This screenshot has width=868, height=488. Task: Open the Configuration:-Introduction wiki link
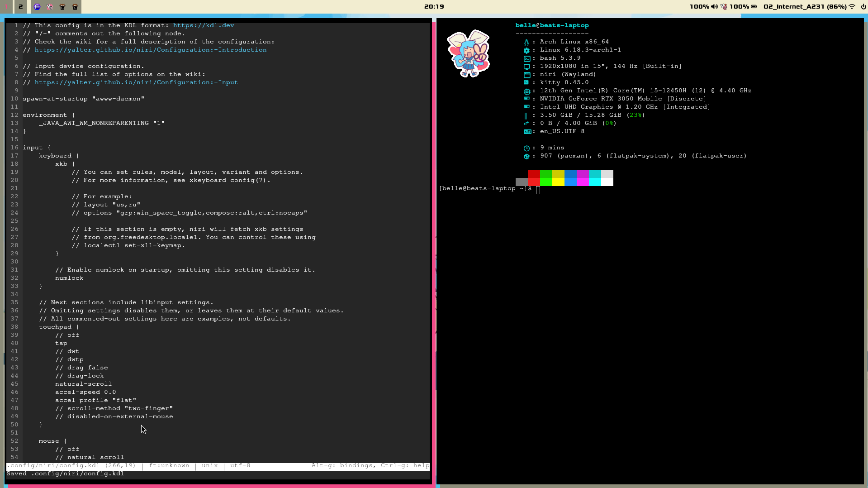[x=150, y=50]
